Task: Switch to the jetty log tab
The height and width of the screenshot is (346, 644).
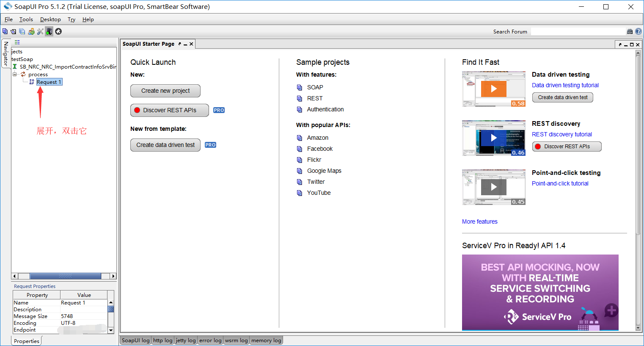Action: (186, 340)
